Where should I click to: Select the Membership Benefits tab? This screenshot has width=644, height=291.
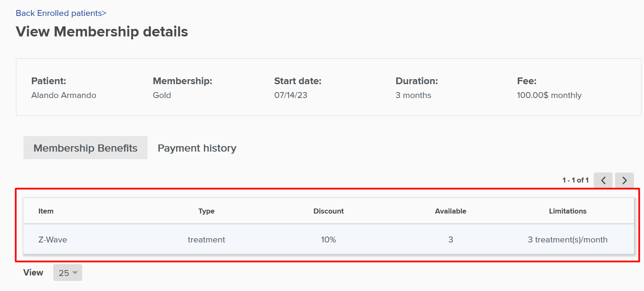tap(85, 148)
